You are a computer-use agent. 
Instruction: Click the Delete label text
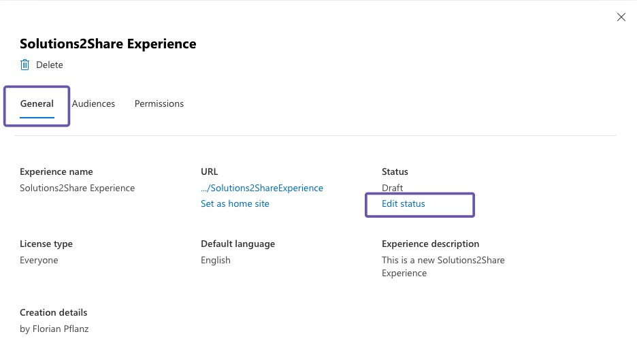(x=50, y=65)
